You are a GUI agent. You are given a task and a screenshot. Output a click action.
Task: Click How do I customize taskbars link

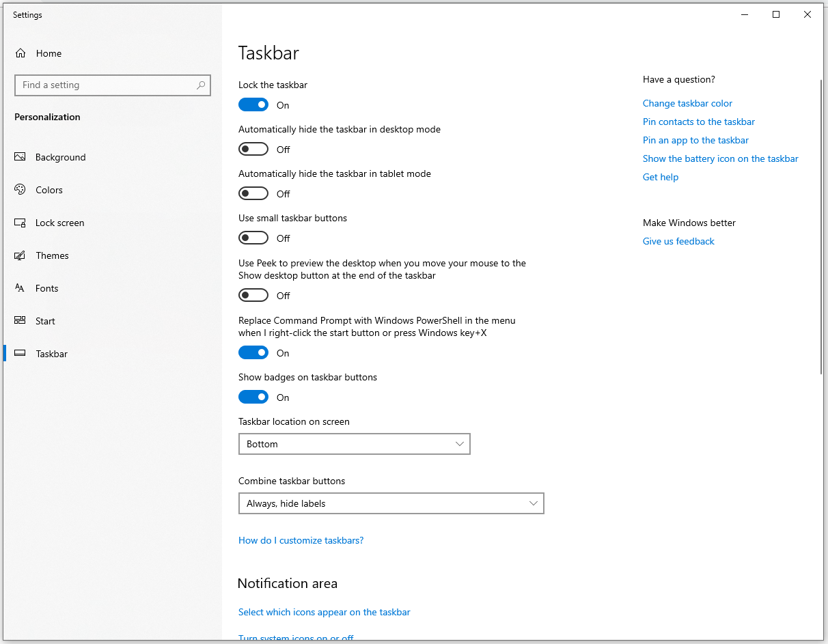[x=301, y=540]
